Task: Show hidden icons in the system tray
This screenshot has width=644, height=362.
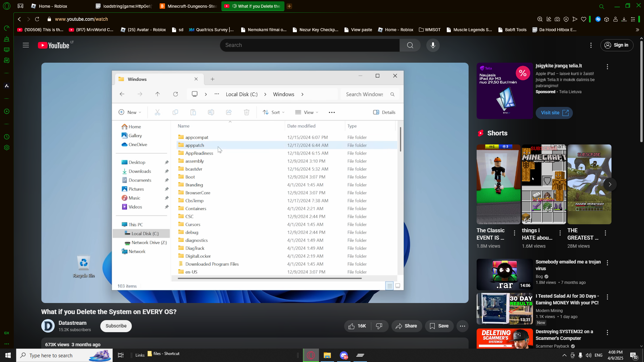Action: [x=564, y=355]
